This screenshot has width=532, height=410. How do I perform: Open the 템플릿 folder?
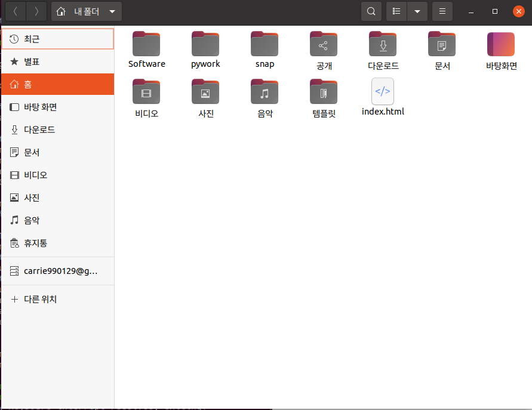click(x=324, y=91)
